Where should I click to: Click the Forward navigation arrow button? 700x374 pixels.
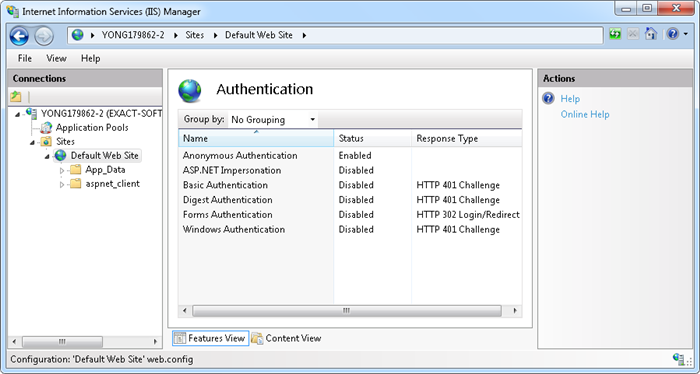(x=44, y=36)
